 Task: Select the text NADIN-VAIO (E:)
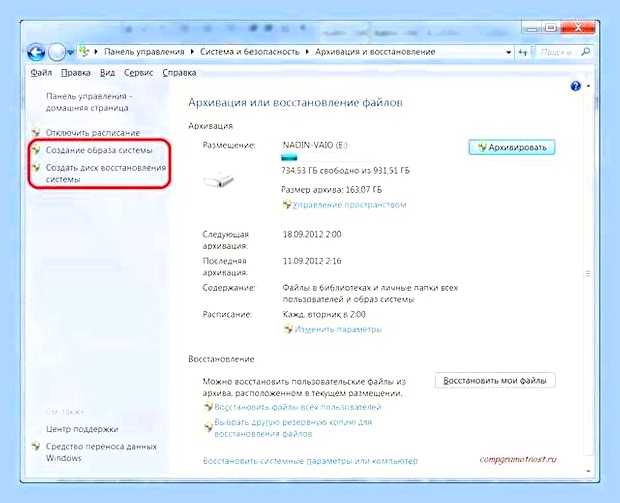point(315,145)
